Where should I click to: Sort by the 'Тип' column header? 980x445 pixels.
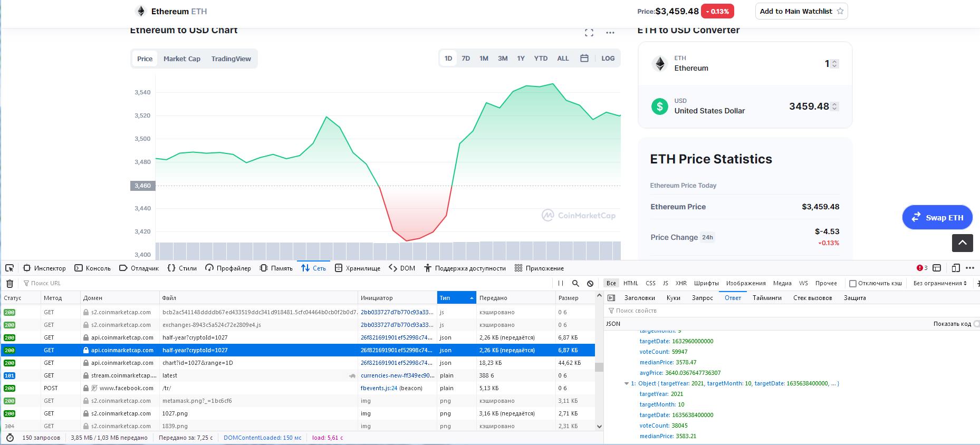[x=456, y=298]
